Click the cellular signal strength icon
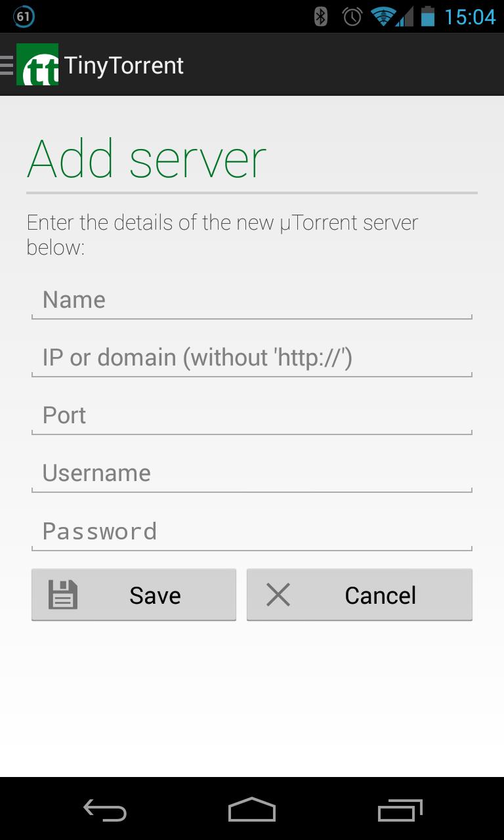This screenshot has height=840, width=504. [x=405, y=18]
